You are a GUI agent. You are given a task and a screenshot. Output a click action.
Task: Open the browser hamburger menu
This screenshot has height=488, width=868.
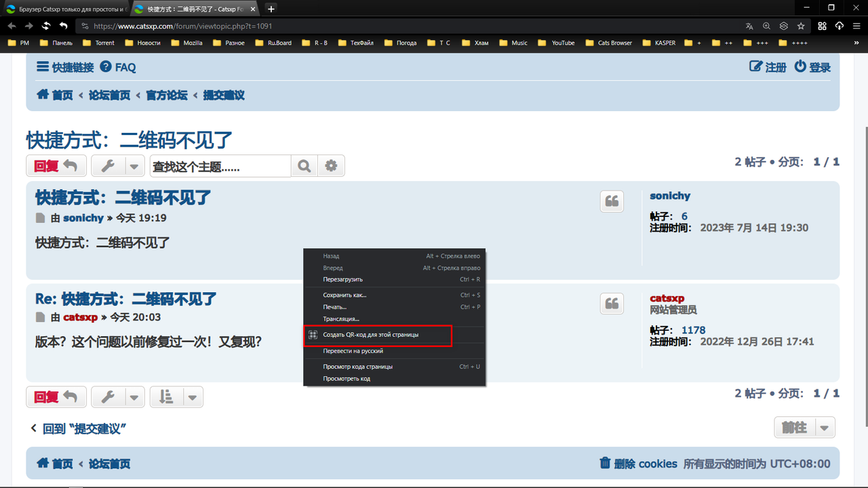pyautogui.click(x=856, y=26)
